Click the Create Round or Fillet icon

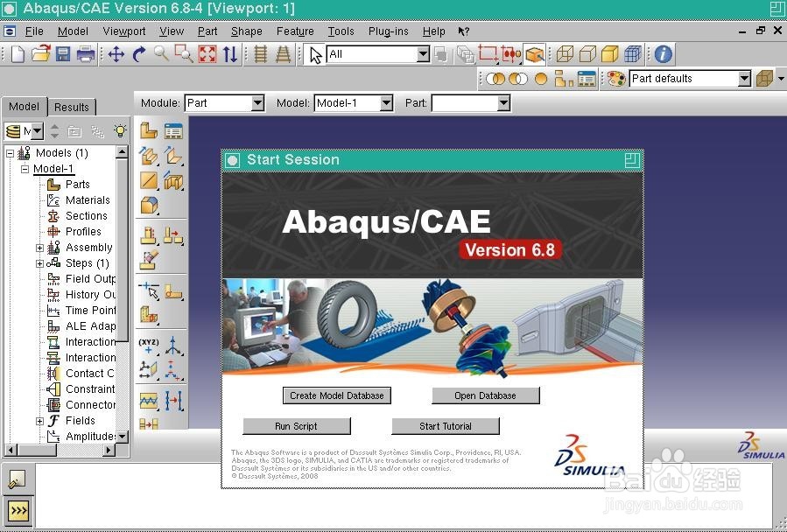point(149,205)
